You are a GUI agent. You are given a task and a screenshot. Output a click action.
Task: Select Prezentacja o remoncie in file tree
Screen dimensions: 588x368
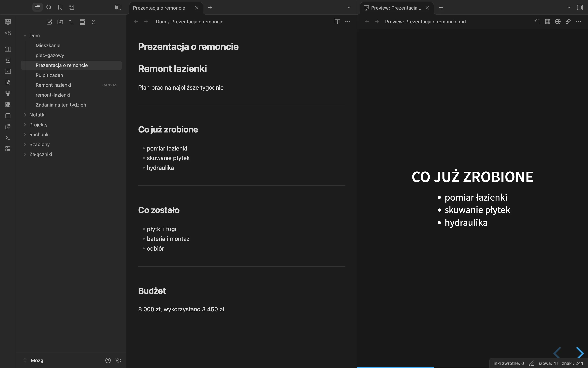click(71, 65)
